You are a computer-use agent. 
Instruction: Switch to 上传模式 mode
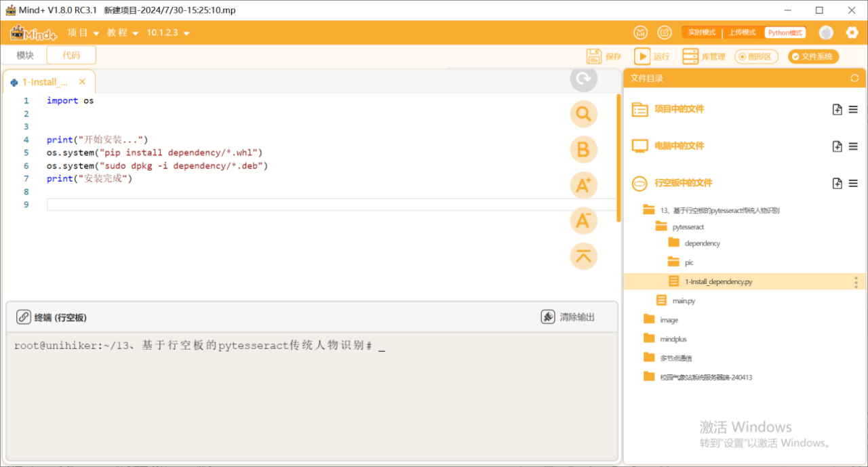tap(743, 33)
